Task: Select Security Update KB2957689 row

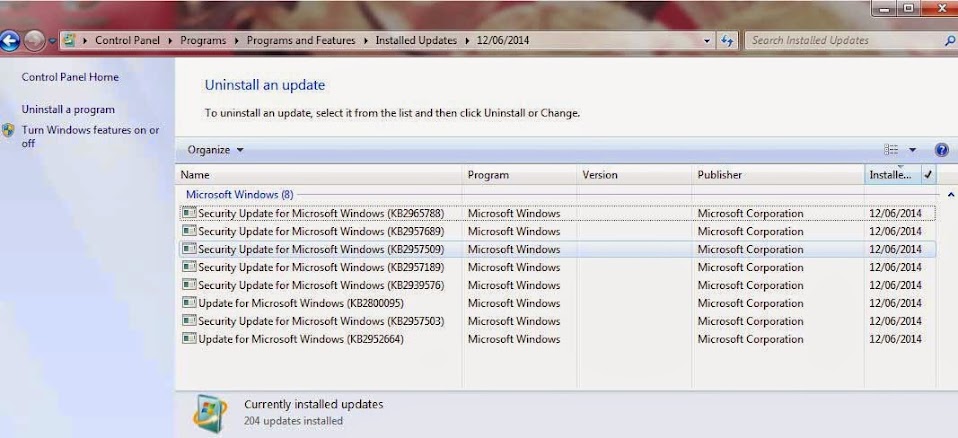Action: coord(557,231)
